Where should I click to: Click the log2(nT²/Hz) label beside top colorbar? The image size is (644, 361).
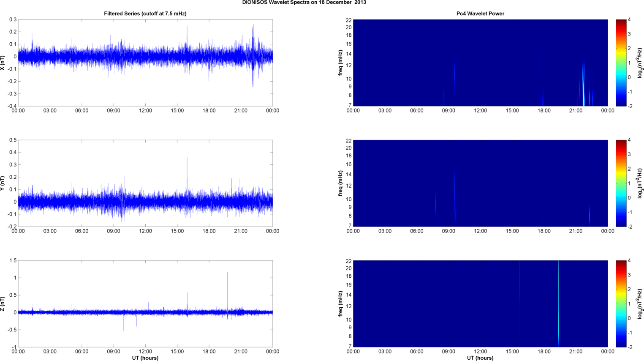[640, 63]
